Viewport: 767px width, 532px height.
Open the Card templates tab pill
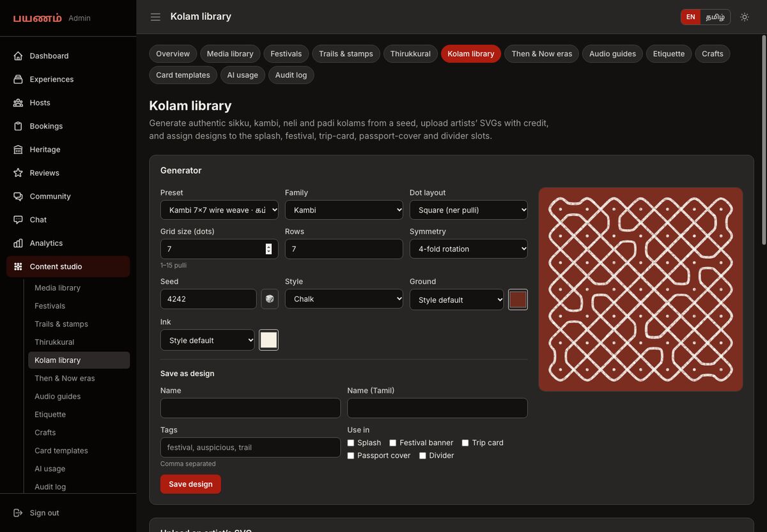click(183, 75)
